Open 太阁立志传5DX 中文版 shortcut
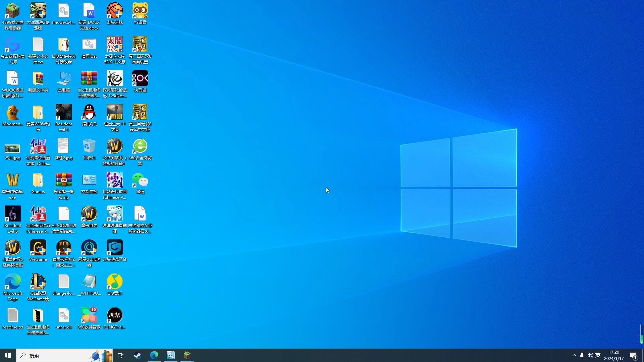644x362 pixels. tap(115, 50)
